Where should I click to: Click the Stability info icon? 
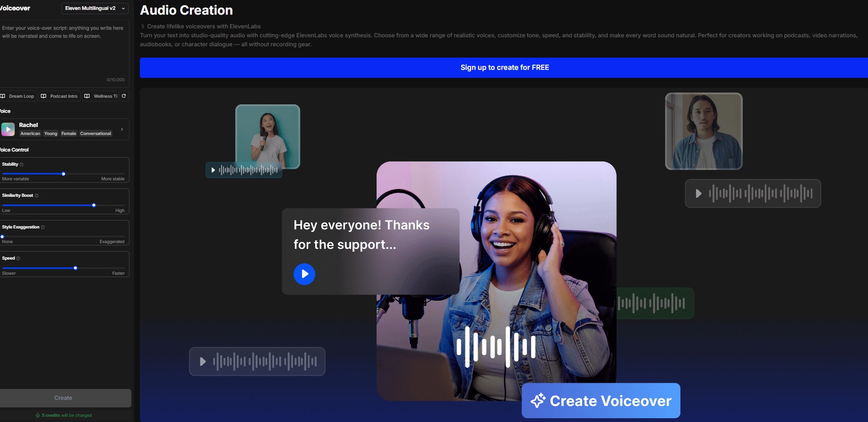pyautogui.click(x=22, y=165)
